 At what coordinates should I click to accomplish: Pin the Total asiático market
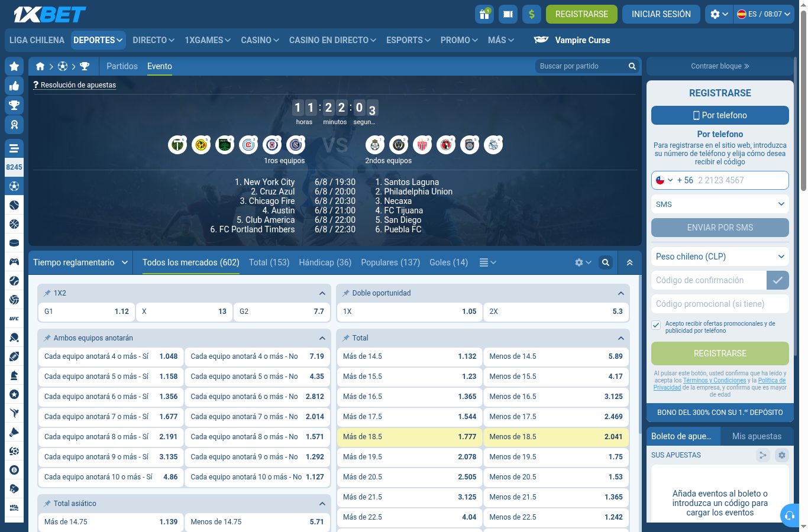[x=47, y=504]
